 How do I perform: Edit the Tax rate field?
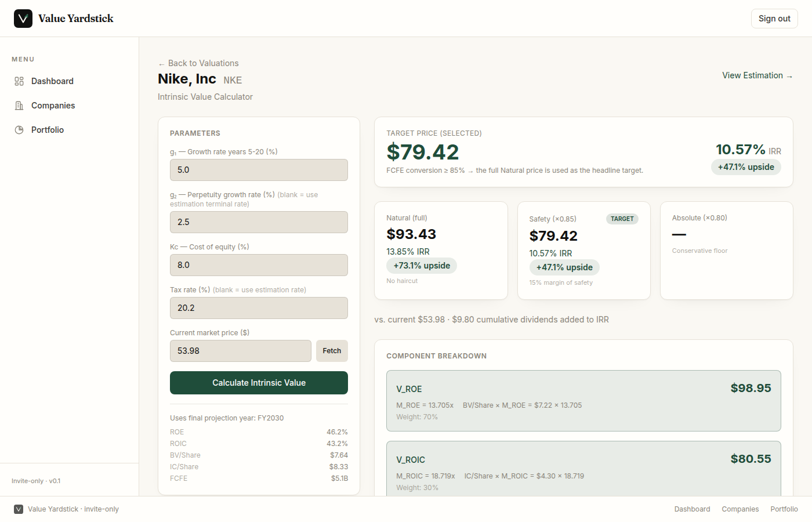(x=259, y=308)
